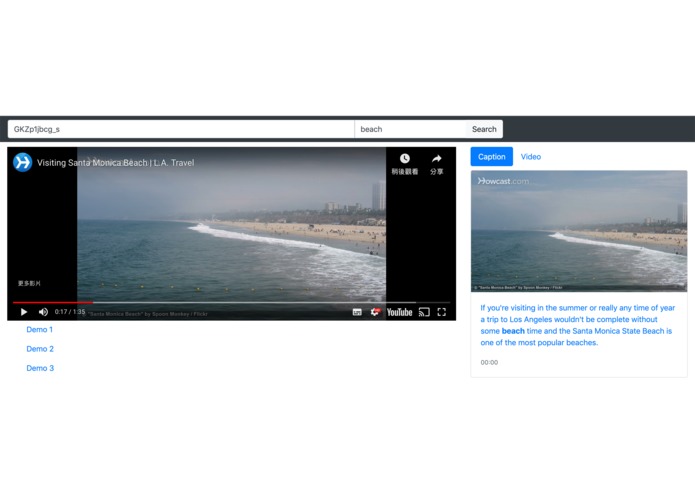
Task: Switch to the Caption tab
Action: (x=492, y=157)
